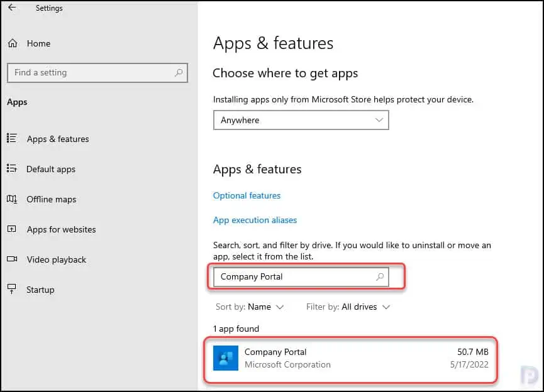Viewport: 544px width, 392px height.
Task: Click the Video playback camera icon
Action: [12, 259]
